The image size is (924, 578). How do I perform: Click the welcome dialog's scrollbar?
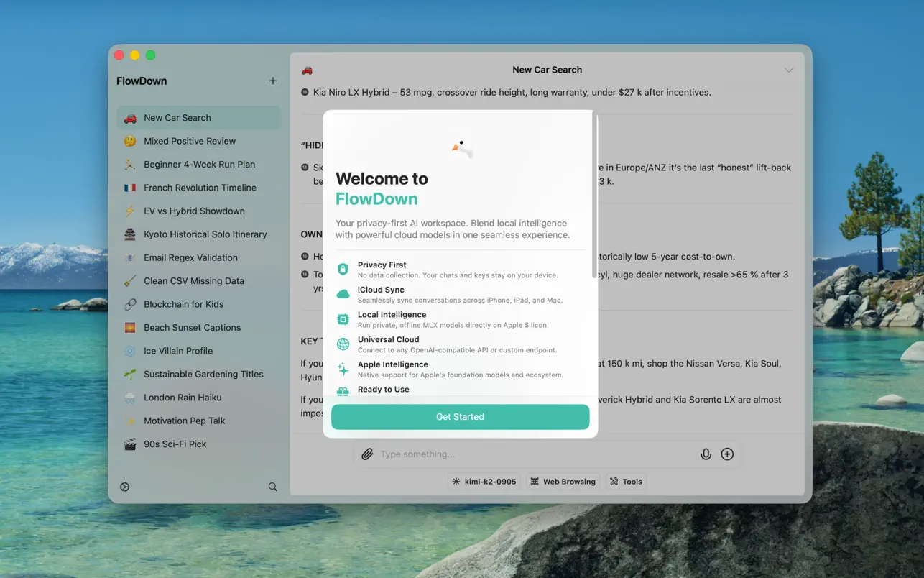click(593, 194)
